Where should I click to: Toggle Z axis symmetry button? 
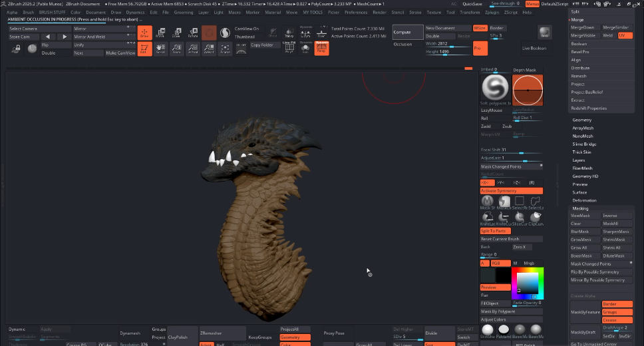519,182
